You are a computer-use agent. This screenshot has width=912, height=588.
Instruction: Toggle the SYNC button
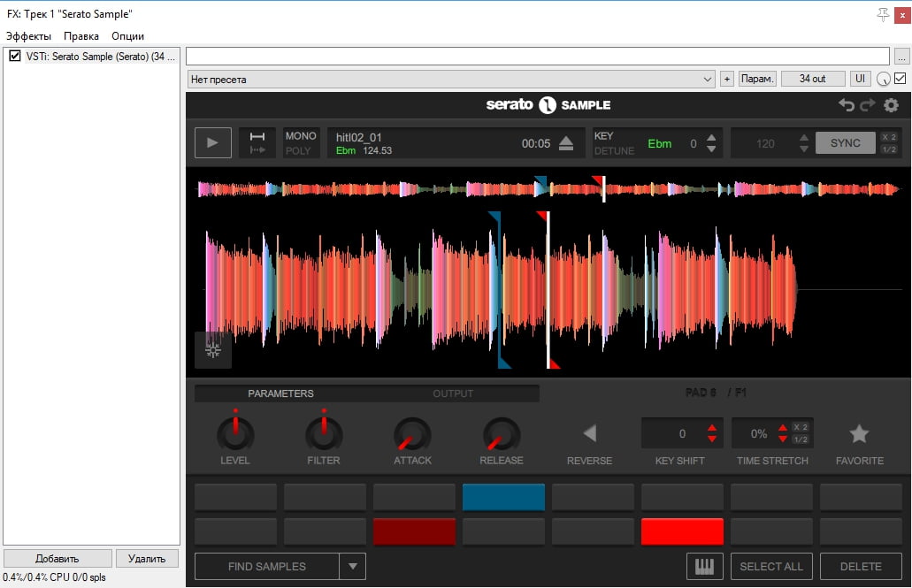tap(845, 143)
